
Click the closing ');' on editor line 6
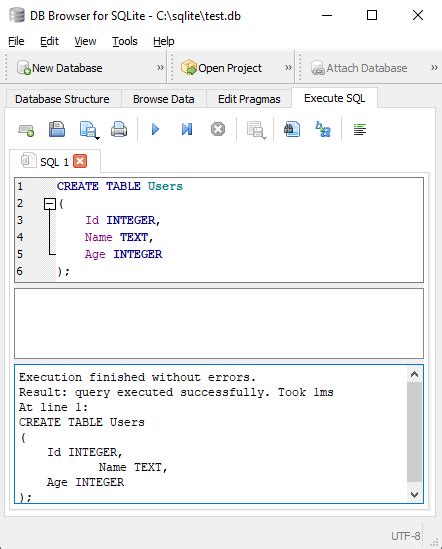click(63, 271)
